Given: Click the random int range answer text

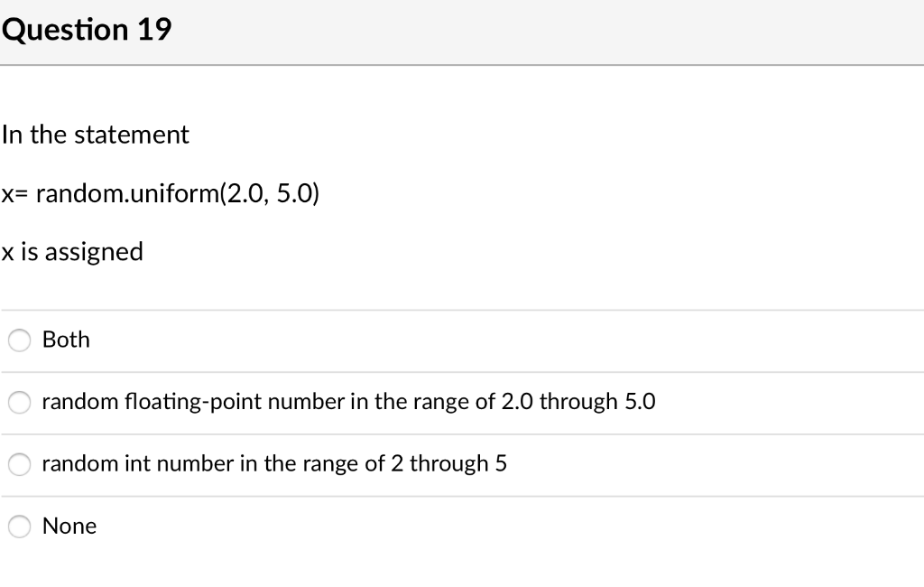Looking at the screenshot, I should tap(274, 463).
